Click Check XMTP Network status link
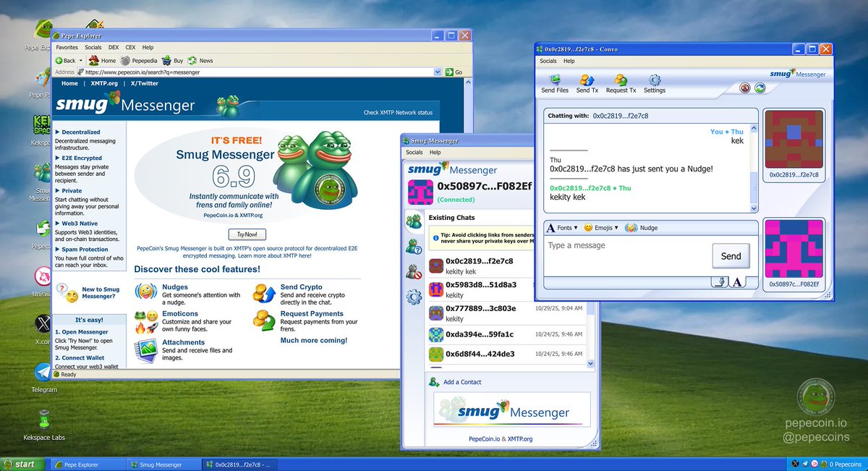 click(x=398, y=112)
